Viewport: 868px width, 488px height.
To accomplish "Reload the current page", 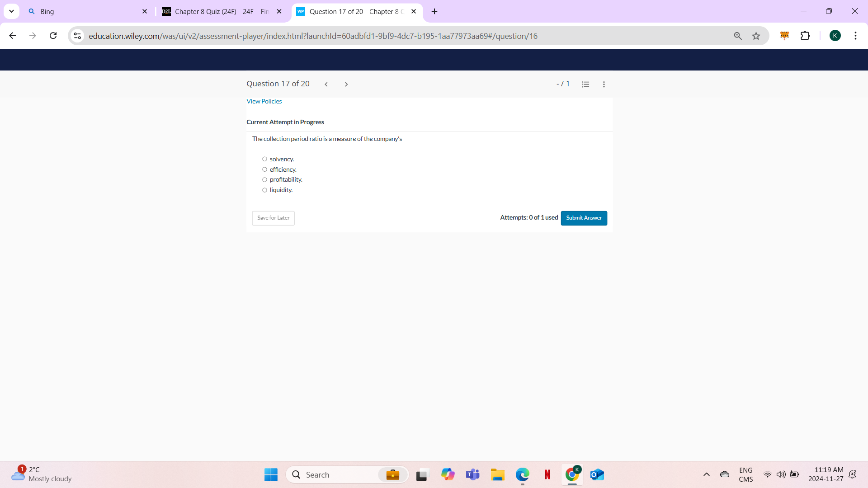I will coord(53,36).
